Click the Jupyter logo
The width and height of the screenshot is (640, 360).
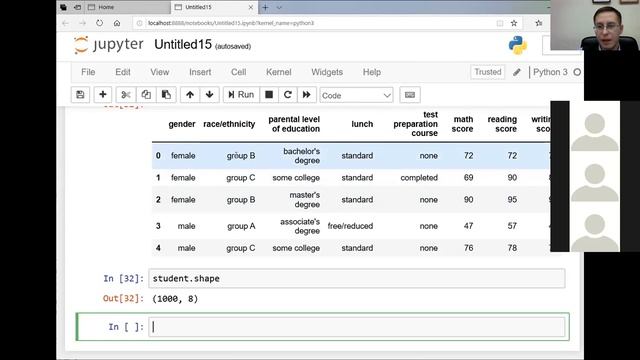[x=109, y=44]
